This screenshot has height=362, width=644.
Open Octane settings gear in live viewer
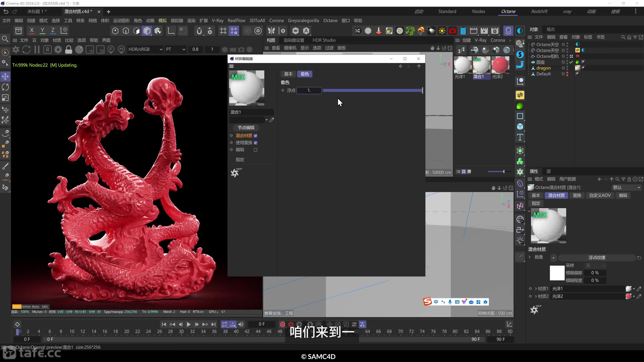58,50
